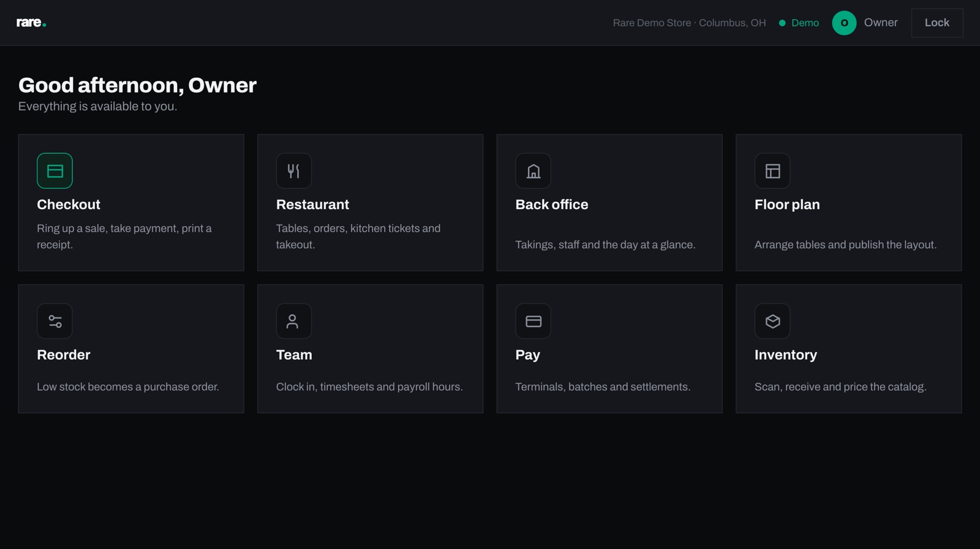Click 'Scan, receive and price the catalog' text

tap(840, 387)
